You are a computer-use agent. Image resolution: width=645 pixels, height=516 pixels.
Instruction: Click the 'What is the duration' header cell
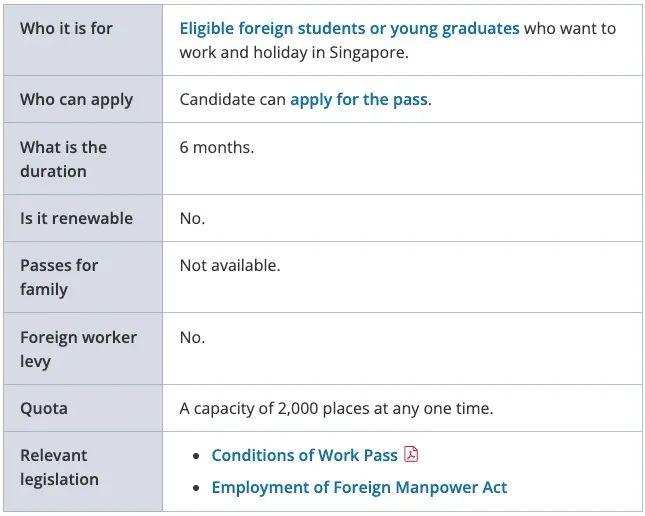pos(63,159)
